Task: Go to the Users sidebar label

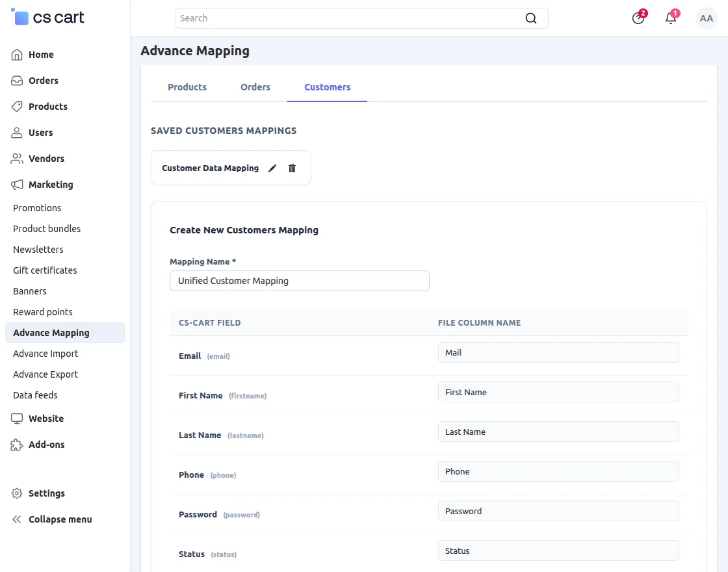Action: click(x=41, y=133)
